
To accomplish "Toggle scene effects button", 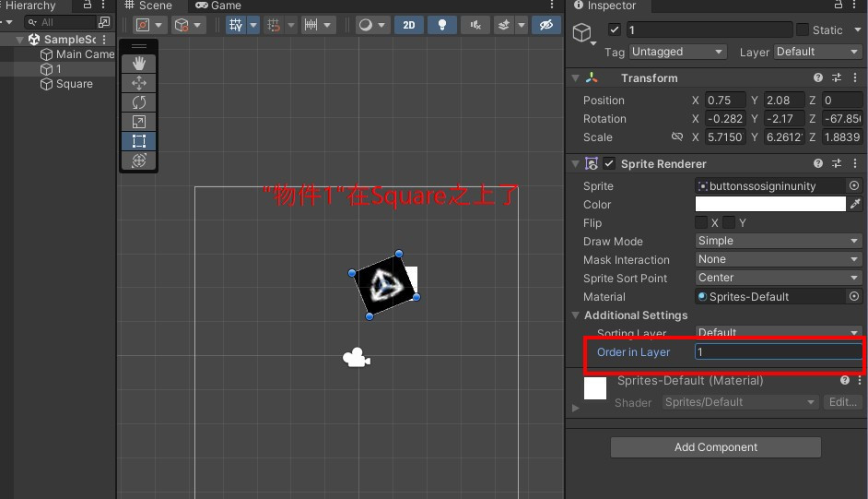I will pos(504,25).
